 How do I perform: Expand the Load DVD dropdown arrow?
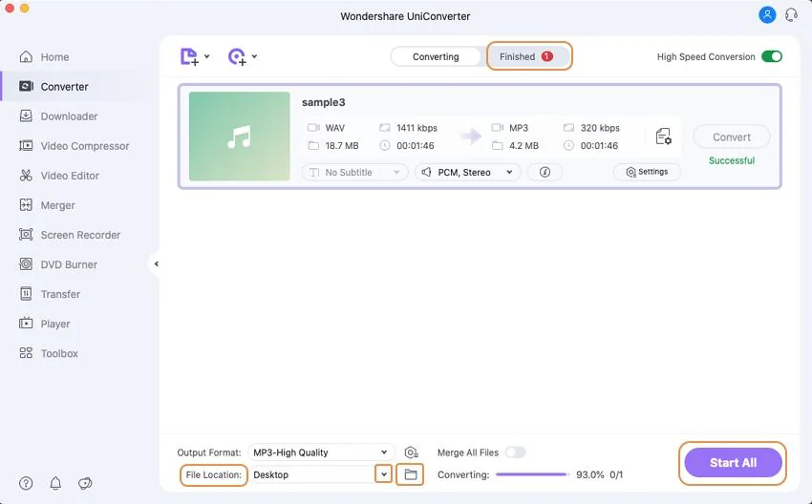click(x=255, y=56)
